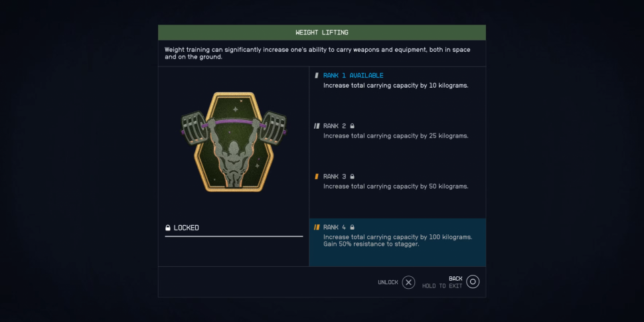Click the Rank 2 double-bar marker
644x322 pixels.
point(317,126)
